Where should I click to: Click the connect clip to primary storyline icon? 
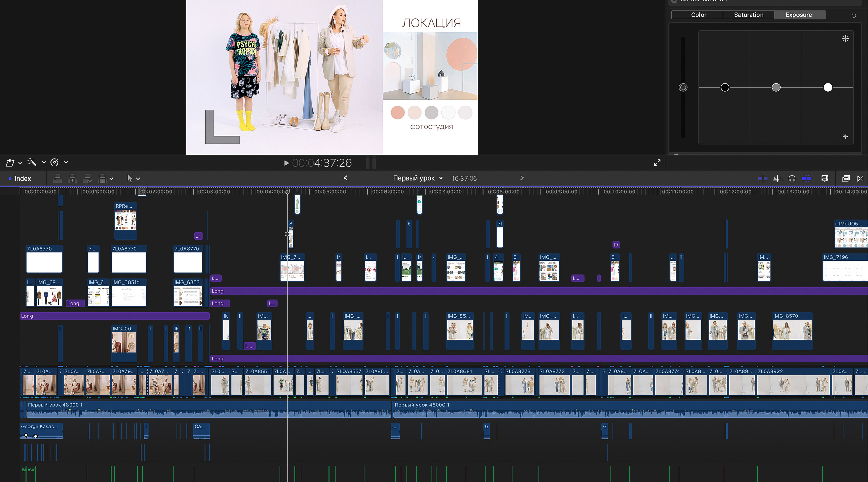click(57, 178)
